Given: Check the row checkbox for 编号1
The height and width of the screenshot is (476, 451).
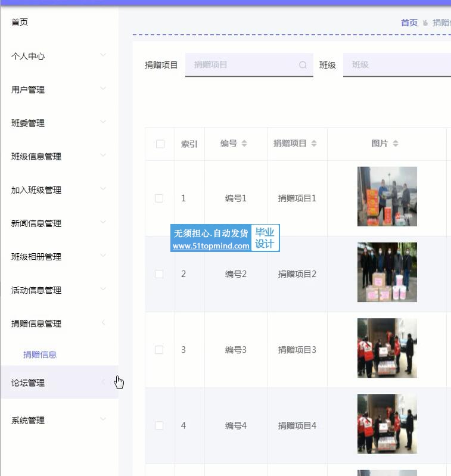Looking at the screenshot, I should pyautogui.click(x=159, y=198).
